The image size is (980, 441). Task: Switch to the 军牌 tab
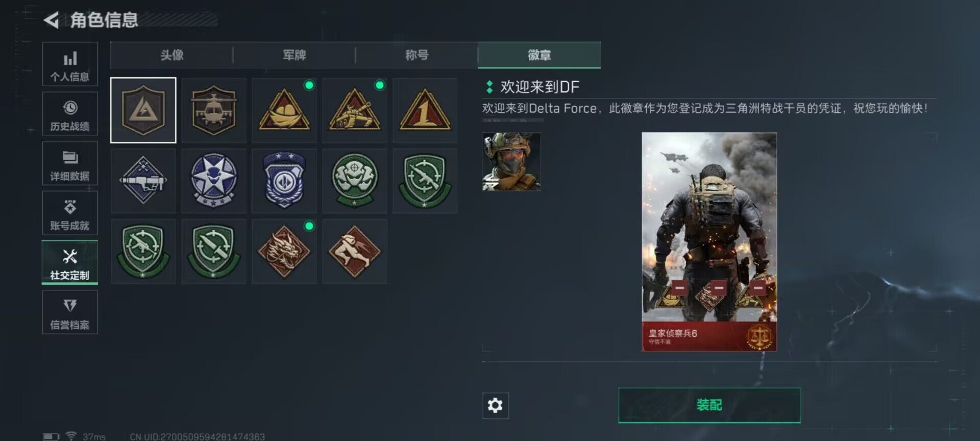(x=295, y=55)
